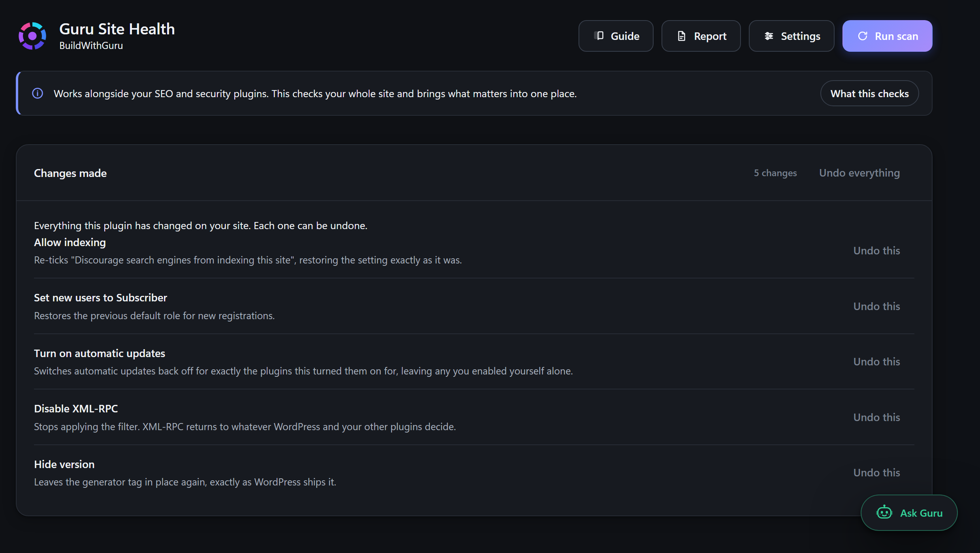Click 'Switches automatic updates back off' description
Image resolution: width=980 pixels, height=553 pixels.
coord(303,371)
